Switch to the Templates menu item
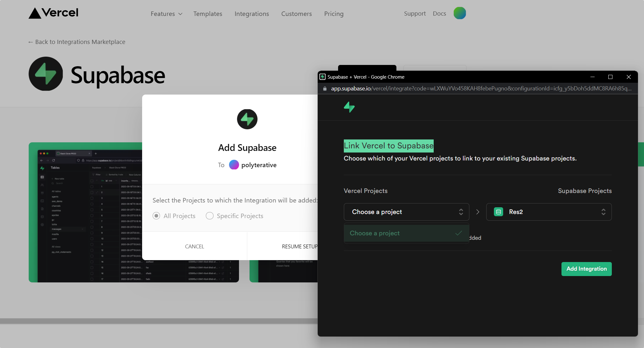This screenshot has width=644, height=348. tap(207, 14)
